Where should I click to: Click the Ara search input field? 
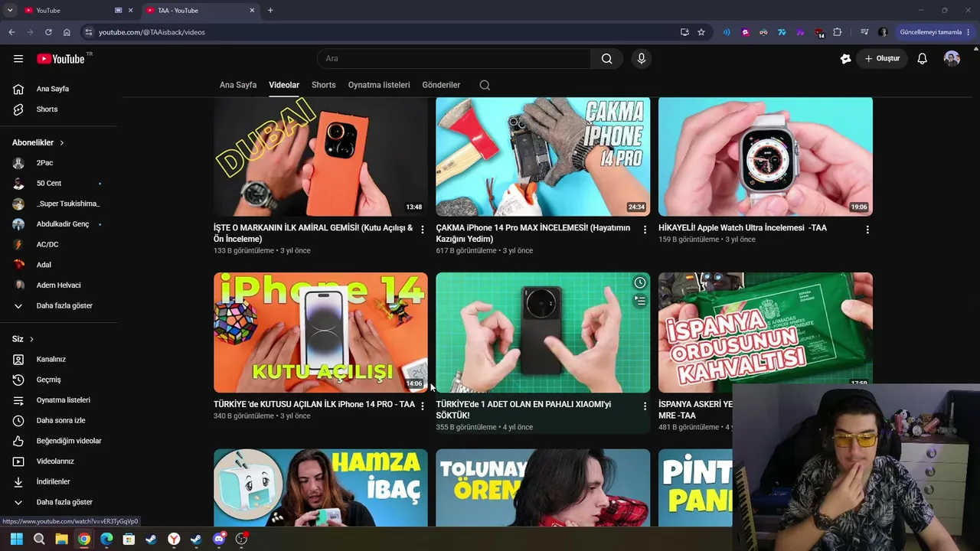(x=454, y=59)
